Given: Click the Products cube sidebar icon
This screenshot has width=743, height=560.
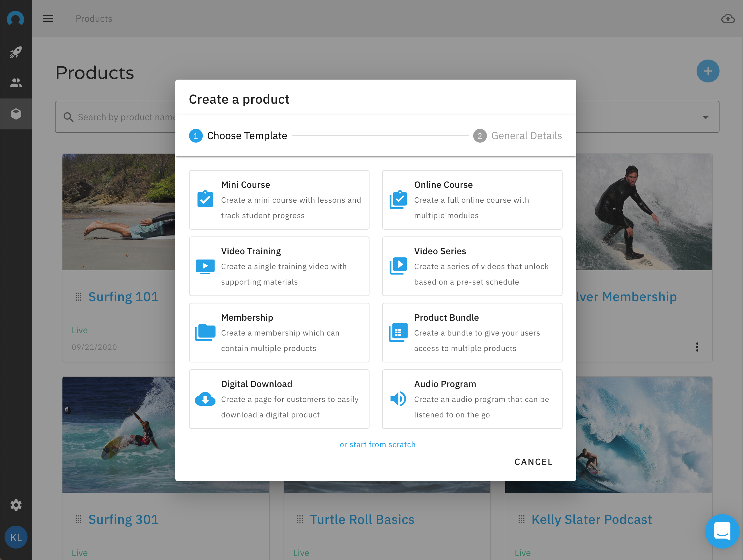Looking at the screenshot, I should [16, 114].
